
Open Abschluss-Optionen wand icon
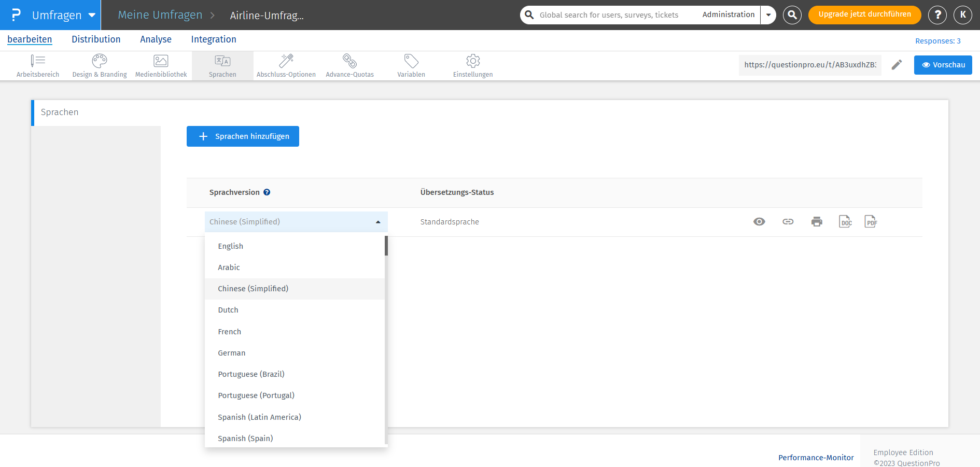(x=286, y=66)
